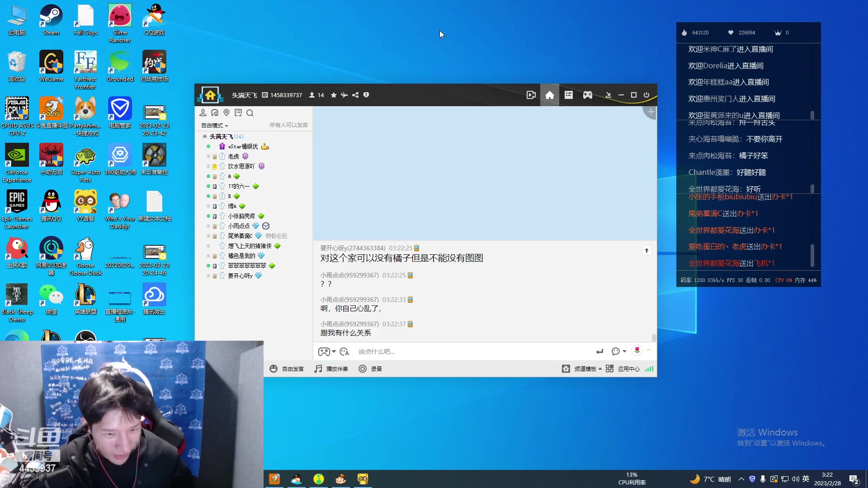
Task: Open YY语音 desktop shortcut
Action: click(85, 206)
